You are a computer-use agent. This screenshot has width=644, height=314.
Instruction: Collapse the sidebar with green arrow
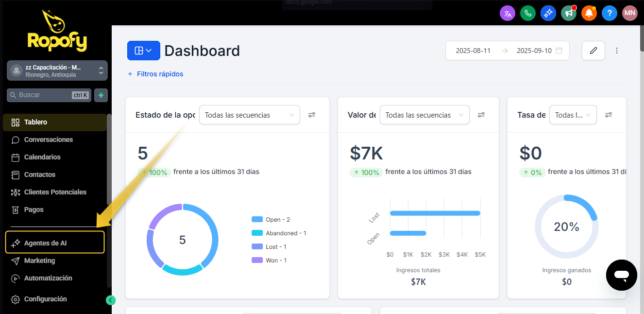coord(111,300)
